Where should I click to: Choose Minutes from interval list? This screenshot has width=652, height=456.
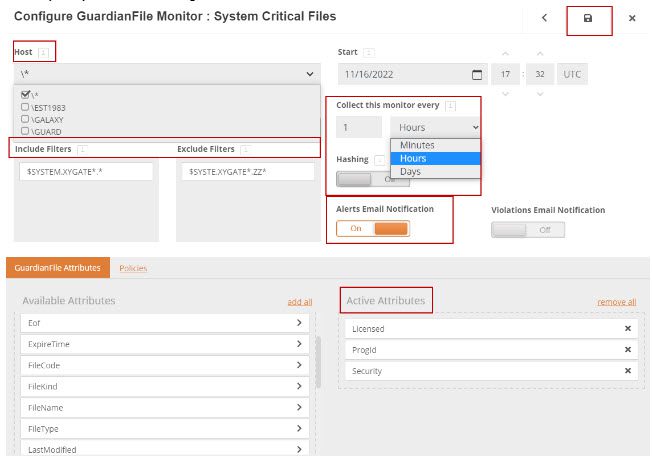[435, 145]
